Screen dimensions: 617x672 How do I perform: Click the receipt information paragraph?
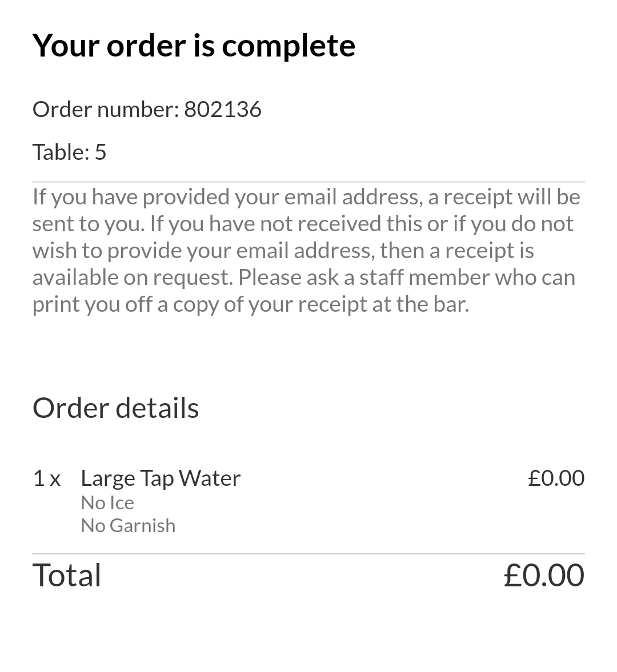(306, 250)
